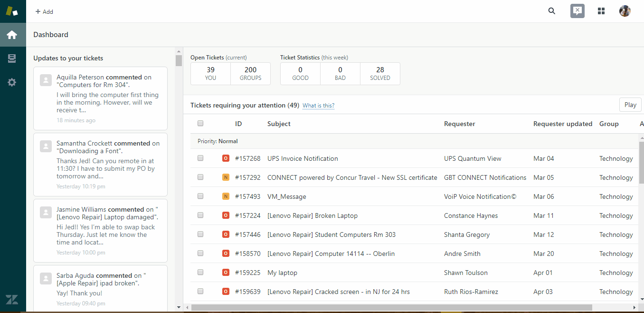Toggle the select-all tickets checkbox in header
This screenshot has width=644, height=313.
pos(200,123)
